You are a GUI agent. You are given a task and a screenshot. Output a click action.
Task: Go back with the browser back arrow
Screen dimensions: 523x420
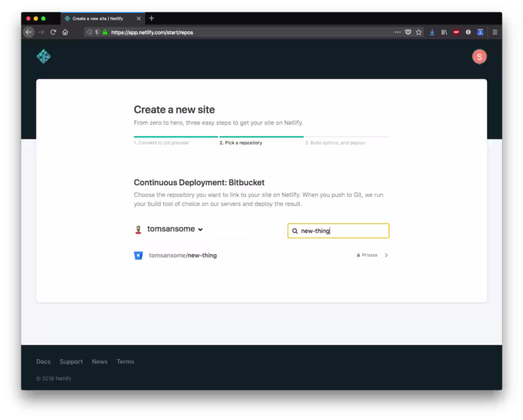[29, 33]
